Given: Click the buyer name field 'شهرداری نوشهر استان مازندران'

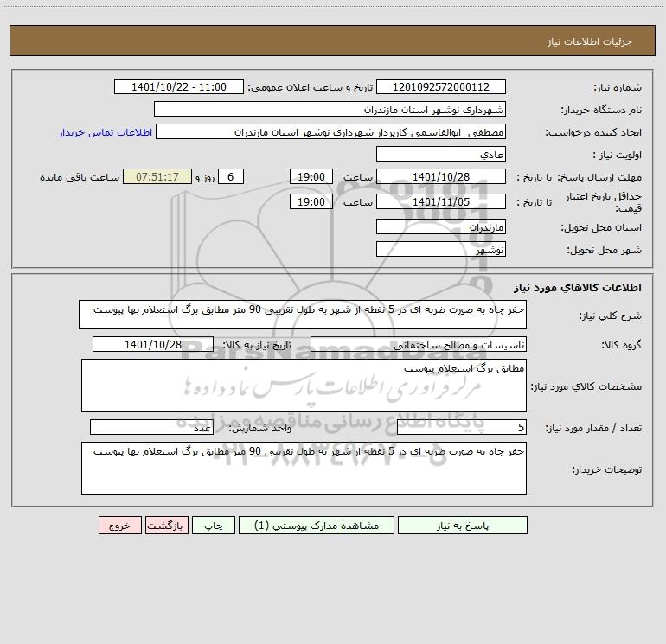Looking at the screenshot, I should pyautogui.click(x=330, y=109).
